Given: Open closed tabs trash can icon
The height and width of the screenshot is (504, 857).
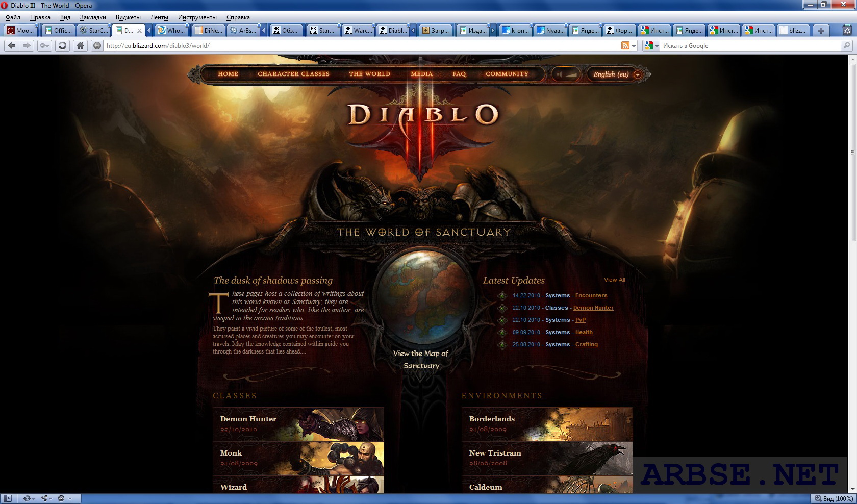Looking at the screenshot, I should pyautogui.click(x=847, y=31).
